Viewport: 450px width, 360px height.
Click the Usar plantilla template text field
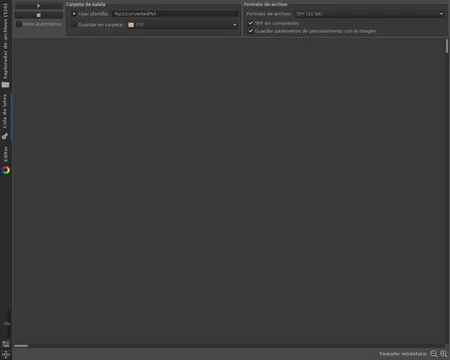[175, 14]
